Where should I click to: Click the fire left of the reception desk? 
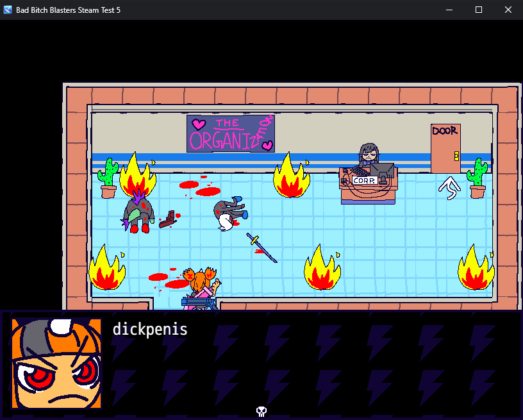point(292,176)
